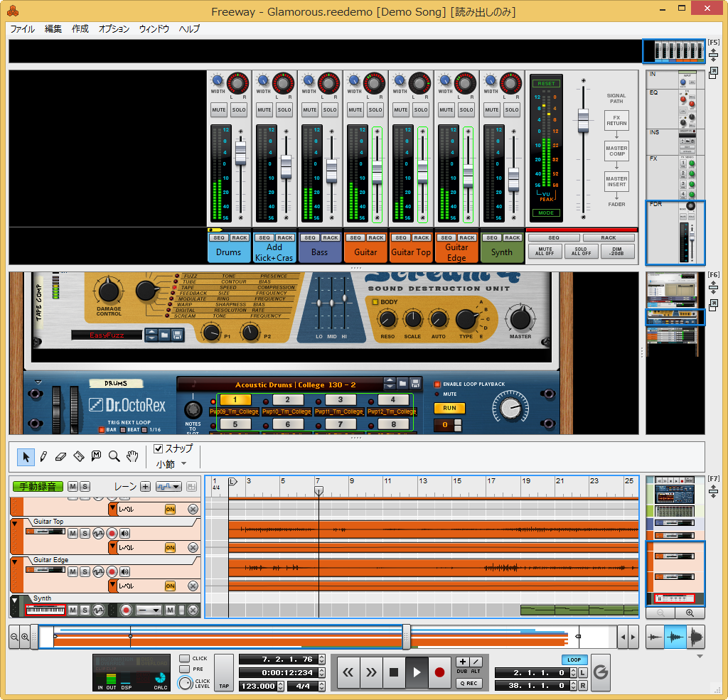The height and width of the screenshot is (700, 728).
Task: Click the monitor speaker on Guitar Edge track
Action: click(124, 572)
